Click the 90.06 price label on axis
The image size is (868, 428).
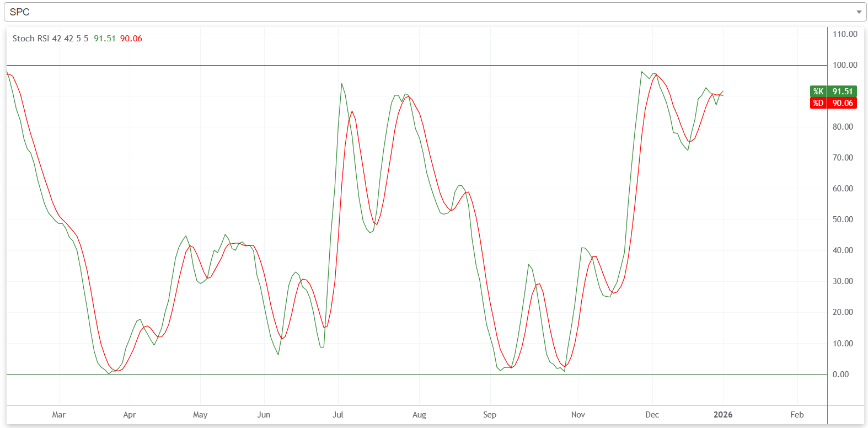[842, 103]
